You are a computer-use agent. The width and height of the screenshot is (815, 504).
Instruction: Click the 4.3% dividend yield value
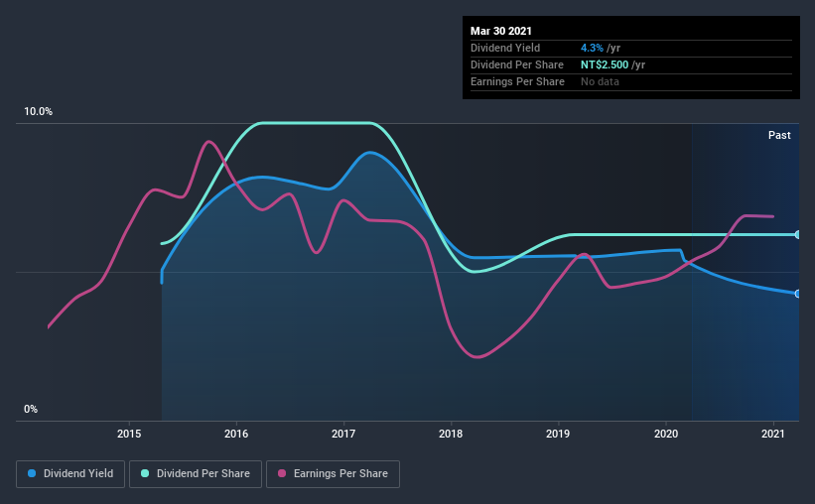pyautogui.click(x=592, y=48)
